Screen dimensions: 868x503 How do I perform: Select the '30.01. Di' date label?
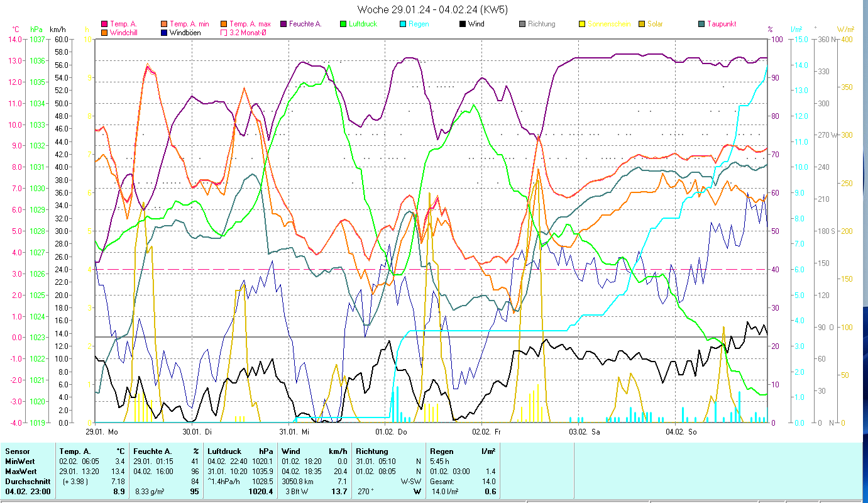click(x=197, y=432)
